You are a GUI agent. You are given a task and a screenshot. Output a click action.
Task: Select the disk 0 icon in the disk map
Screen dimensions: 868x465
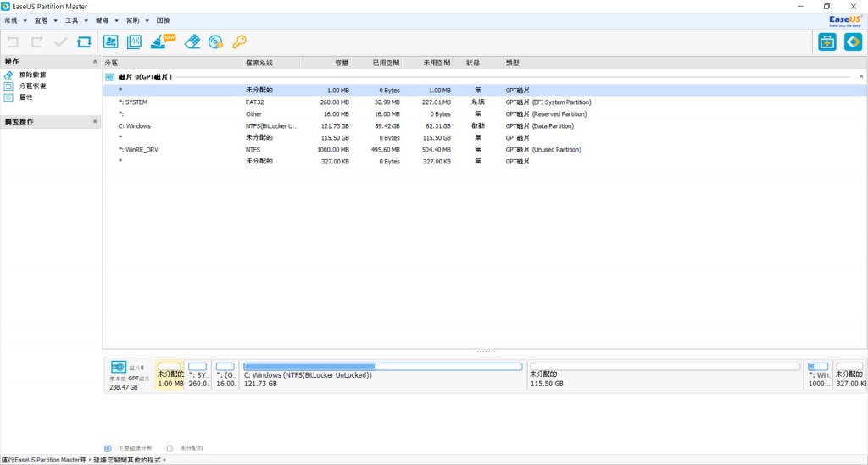[x=119, y=367]
